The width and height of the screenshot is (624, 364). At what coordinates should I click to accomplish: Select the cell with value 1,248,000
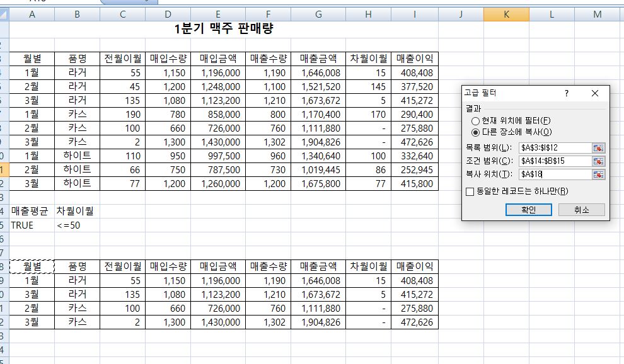click(x=218, y=87)
